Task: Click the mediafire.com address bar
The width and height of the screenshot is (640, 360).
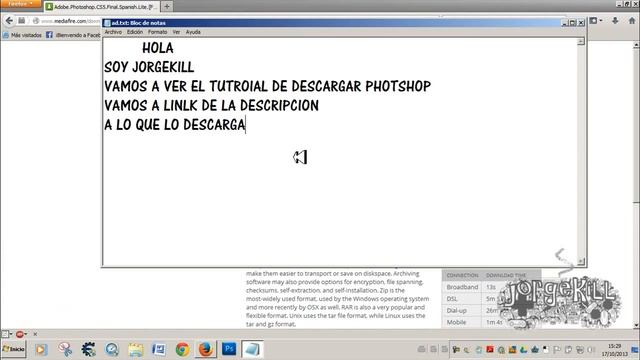Action: (x=65, y=21)
